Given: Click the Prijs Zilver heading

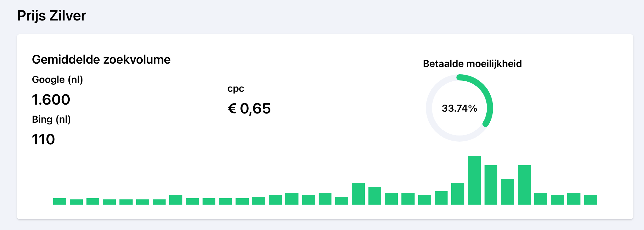Looking at the screenshot, I should [52, 16].
